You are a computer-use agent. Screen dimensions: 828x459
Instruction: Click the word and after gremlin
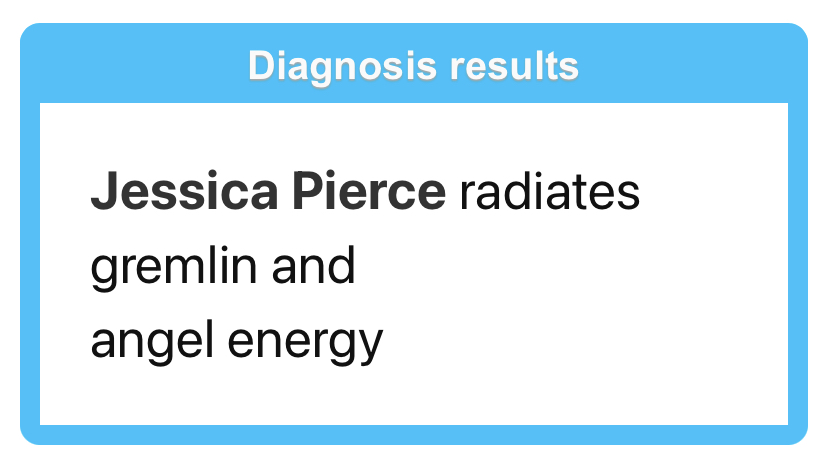313,266
